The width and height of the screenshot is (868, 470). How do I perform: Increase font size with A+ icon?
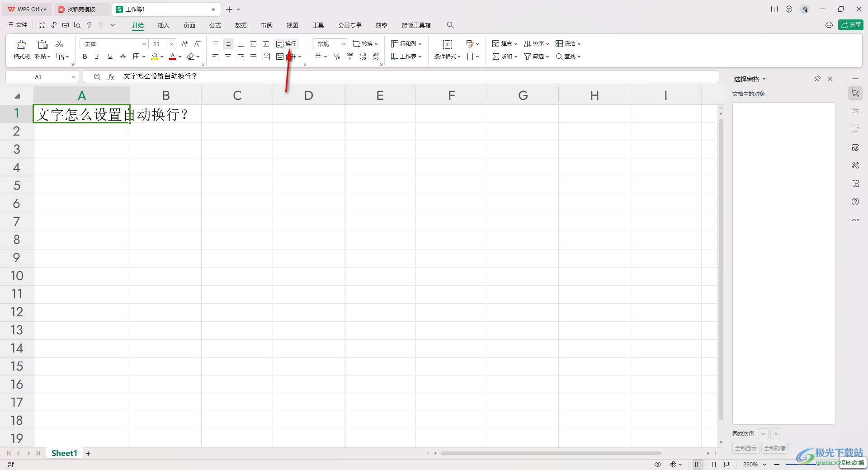184,44
